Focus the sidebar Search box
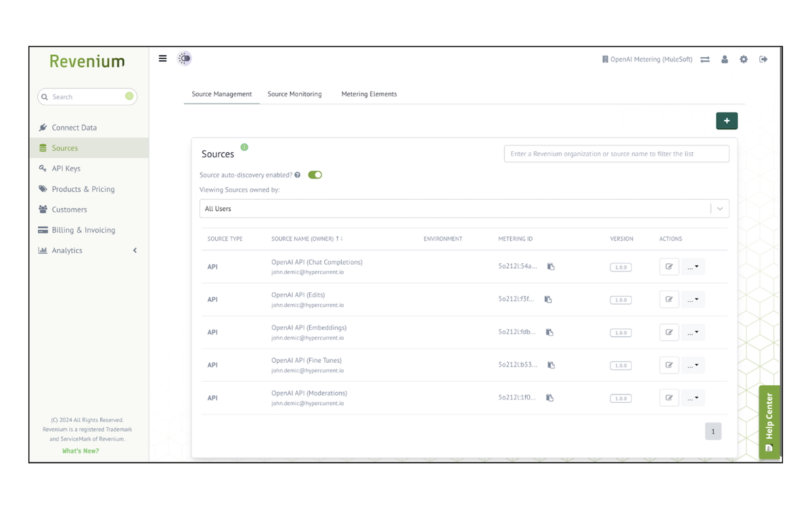 click(87, 97)
